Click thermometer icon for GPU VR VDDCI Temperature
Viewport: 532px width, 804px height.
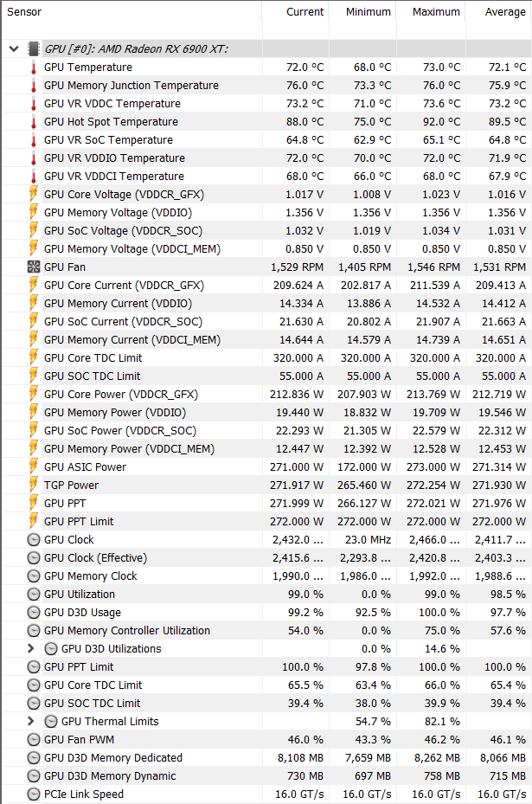coord(34,177)
